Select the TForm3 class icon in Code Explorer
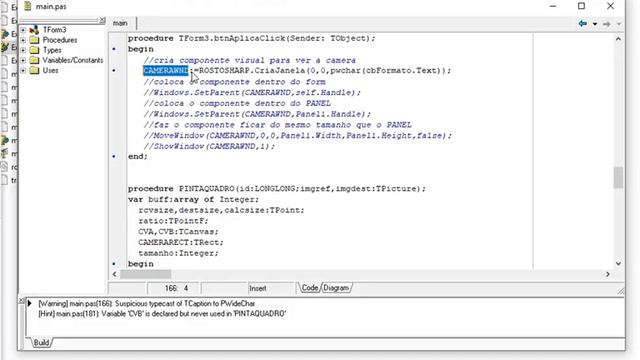 point(35,30)
